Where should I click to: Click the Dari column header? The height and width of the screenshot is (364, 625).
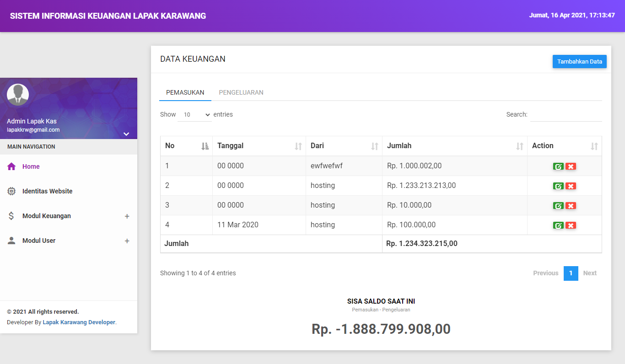pos(344,146)
